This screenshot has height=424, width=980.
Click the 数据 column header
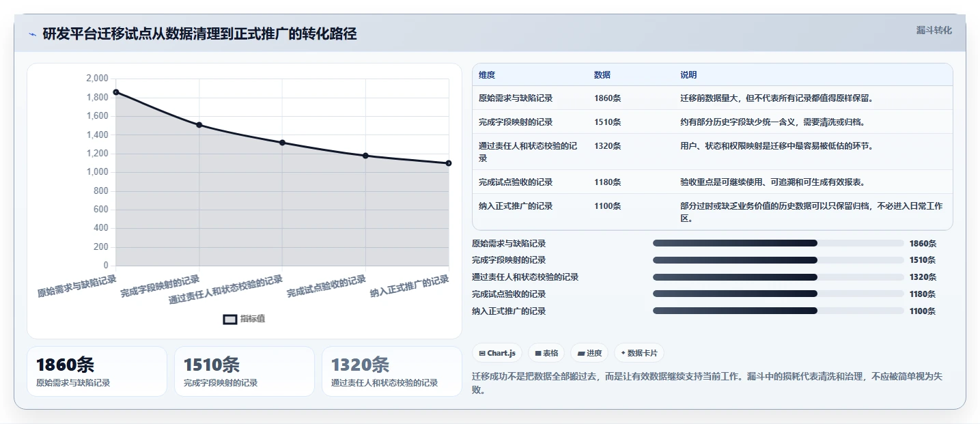(x=602, y=75)
